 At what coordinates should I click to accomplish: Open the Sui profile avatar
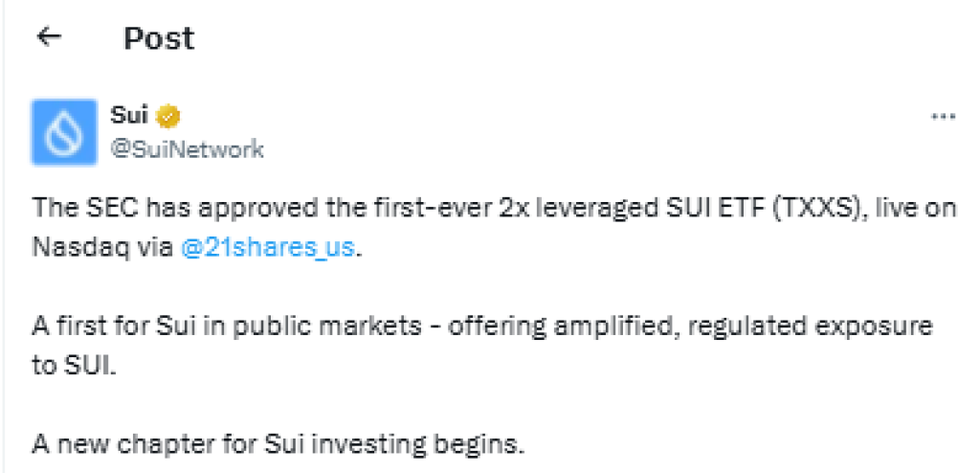click(x=64, y=132)
